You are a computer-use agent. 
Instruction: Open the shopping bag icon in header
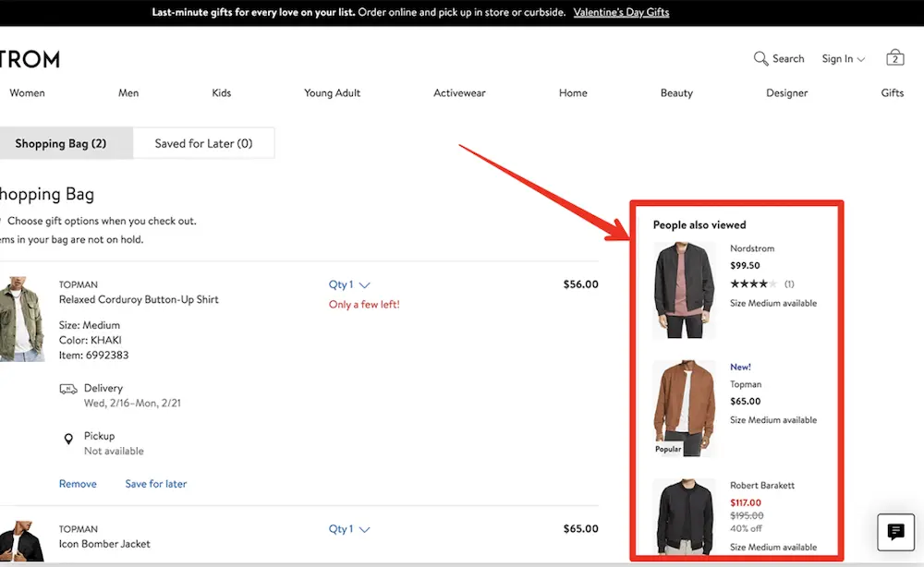[x=894, y=57]
